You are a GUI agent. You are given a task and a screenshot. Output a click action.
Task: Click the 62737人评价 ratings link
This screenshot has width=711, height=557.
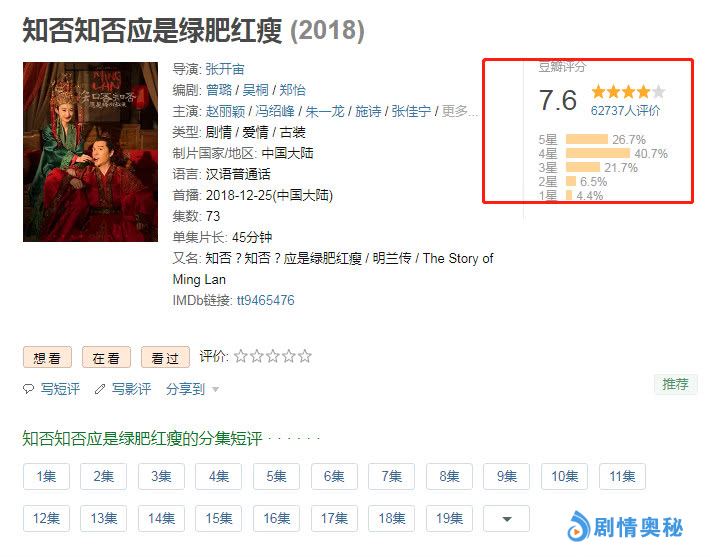(625, 111)
